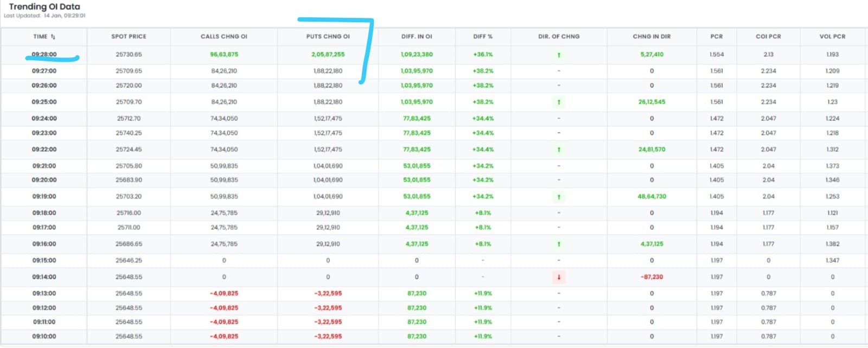Click the SPOT PRICE column header
The height and width of the screenshot is (348, 868).
[x=129, y=37]
